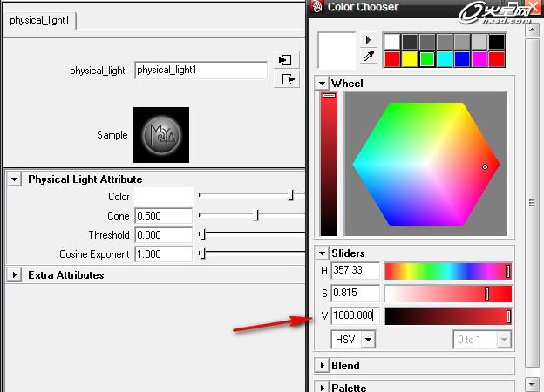
Task: Open the HSV color mode dropdown
Action: (x=355, y=340)
